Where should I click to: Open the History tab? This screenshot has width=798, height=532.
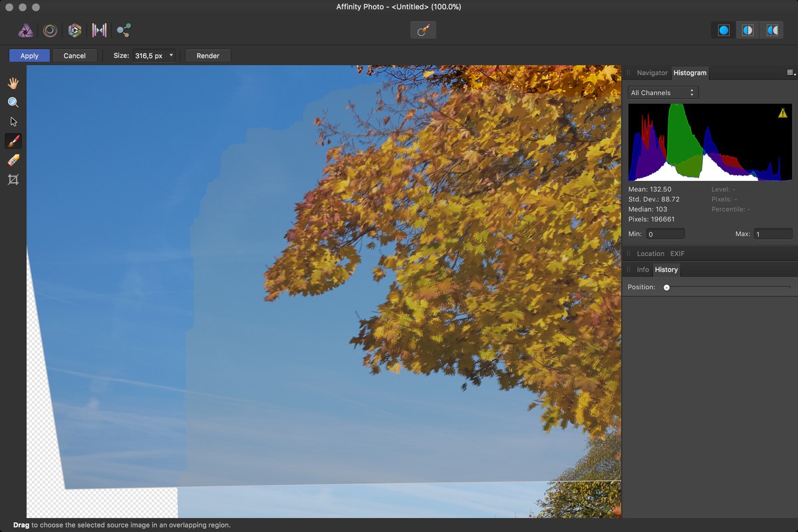(x=666, y=269)
